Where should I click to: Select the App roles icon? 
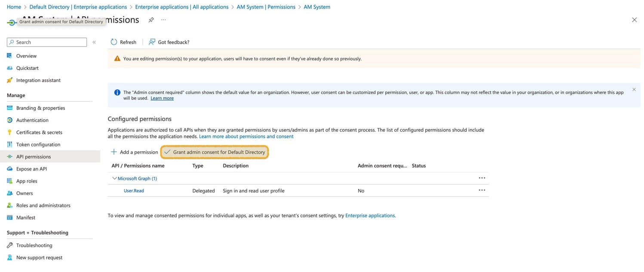click(9, 181)
